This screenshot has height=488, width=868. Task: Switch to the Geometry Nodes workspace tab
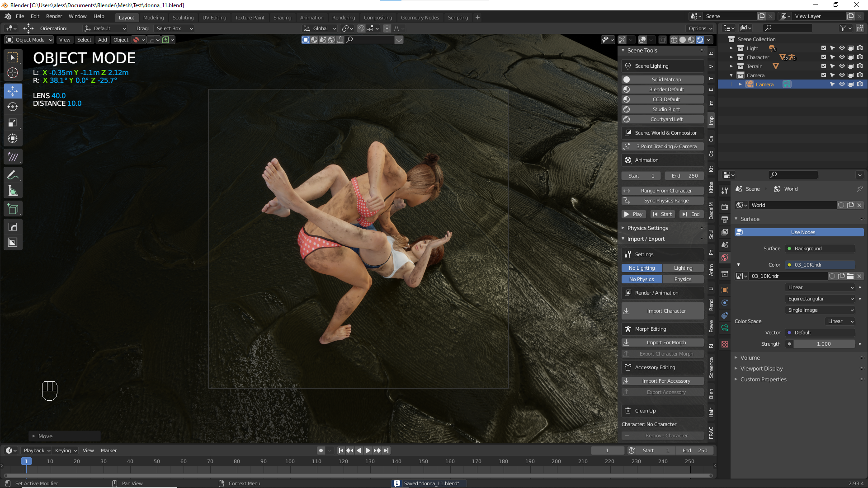click(420, 18)
